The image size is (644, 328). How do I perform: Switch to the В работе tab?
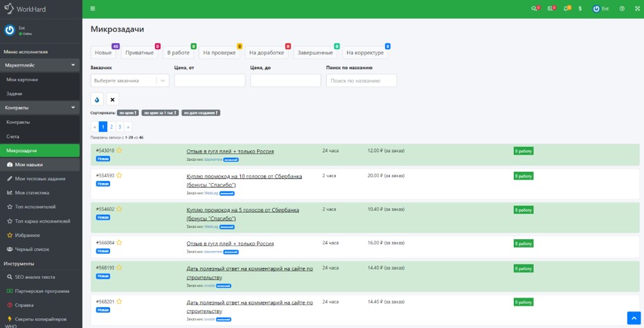178,53
